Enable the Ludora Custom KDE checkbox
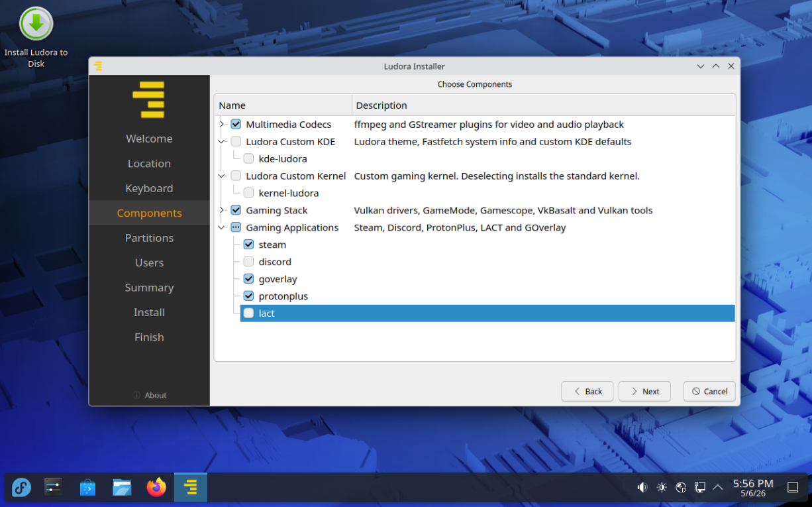 236,141
